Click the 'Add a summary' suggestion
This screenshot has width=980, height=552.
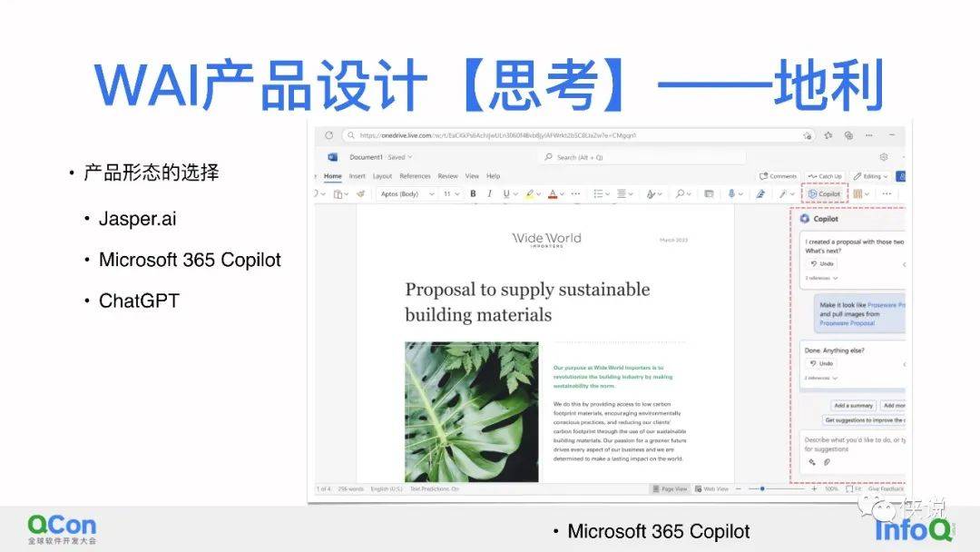853,406
